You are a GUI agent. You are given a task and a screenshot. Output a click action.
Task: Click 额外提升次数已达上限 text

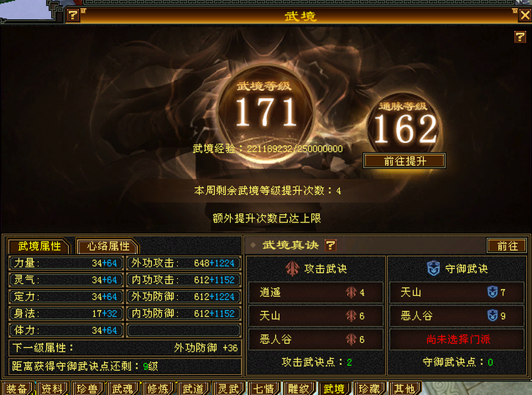[x=267, y=218]
